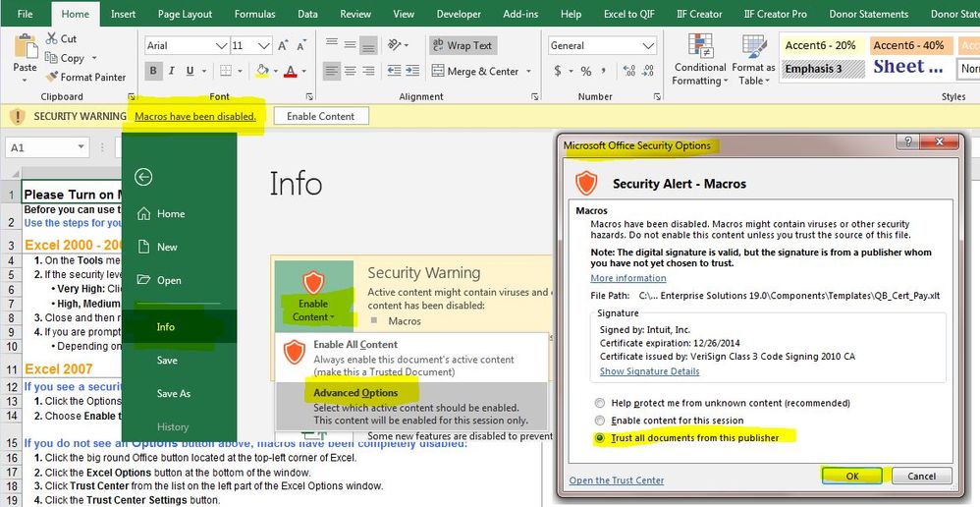Open the IIF Creator tab
The height and width of the screenshot is (507, 980).
699,14
